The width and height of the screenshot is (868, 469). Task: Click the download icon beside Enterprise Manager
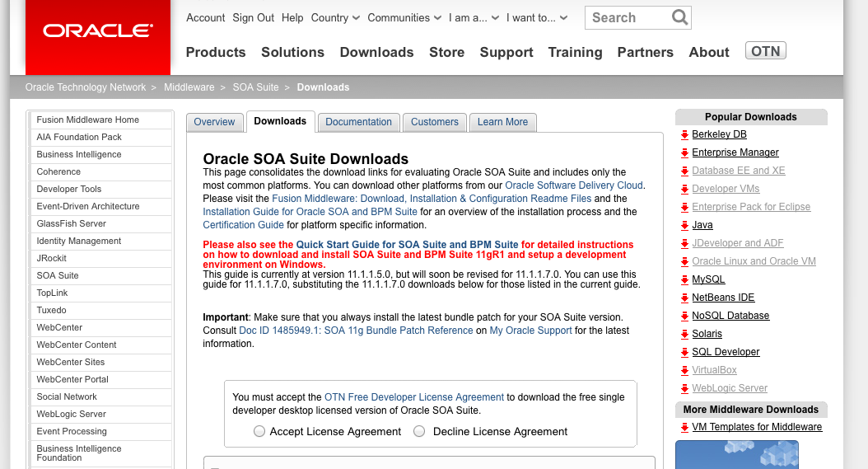point(685,153)
